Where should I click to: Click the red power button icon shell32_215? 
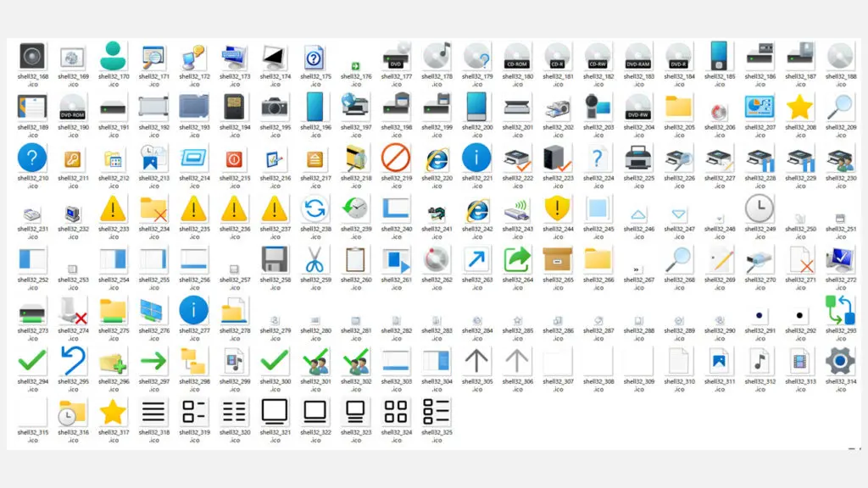click(235, 158)
